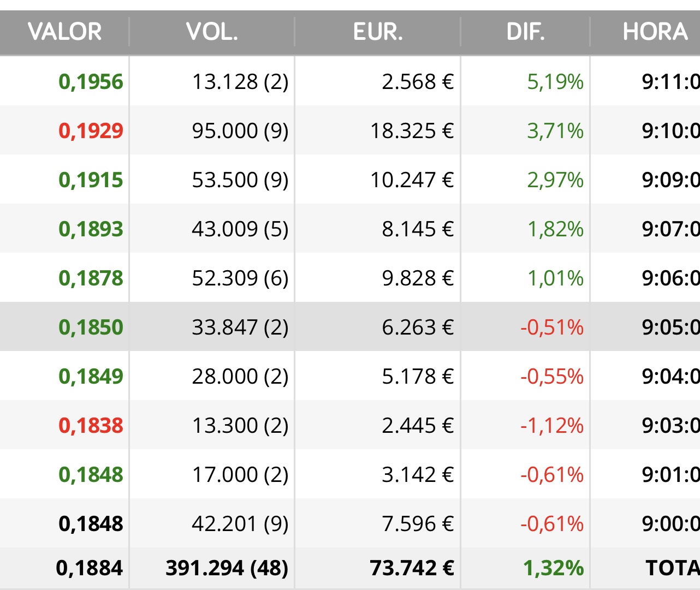
Task: Select the -0,55% difference cell
Action: 552,377
